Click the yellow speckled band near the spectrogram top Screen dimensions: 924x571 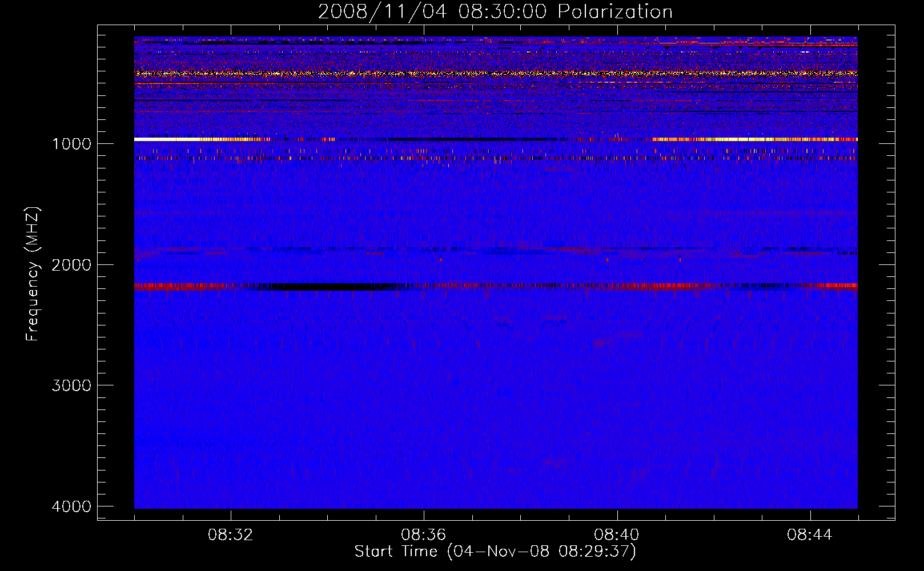coord(496,73)
